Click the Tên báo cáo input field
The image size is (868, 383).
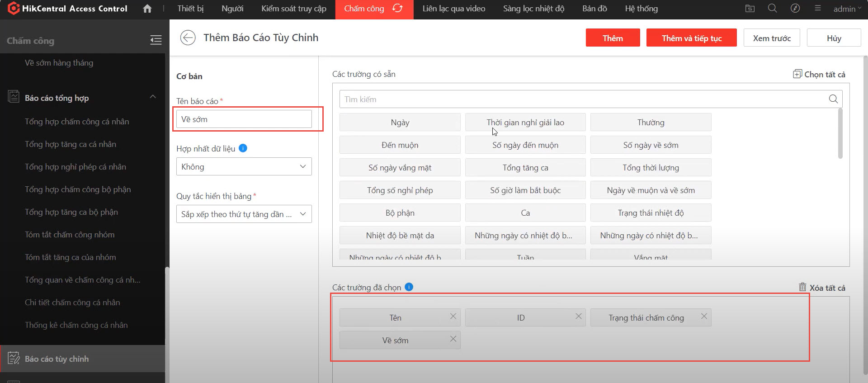244,119
